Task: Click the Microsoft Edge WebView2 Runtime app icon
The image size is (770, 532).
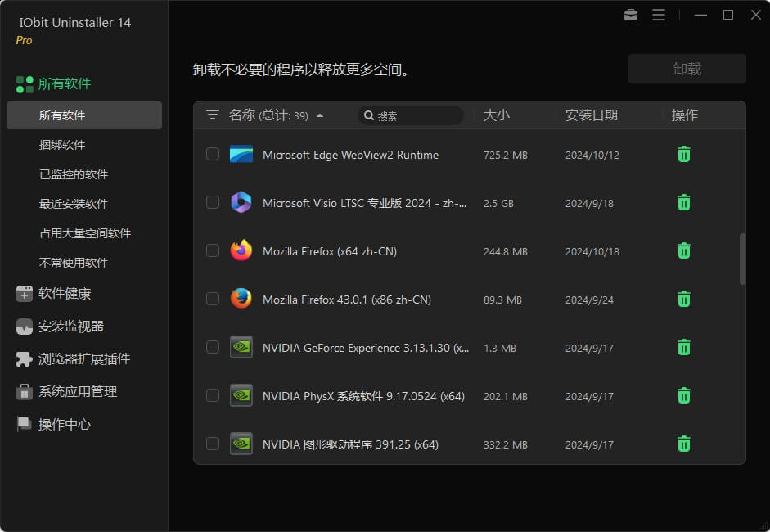Action: point(241,154)
